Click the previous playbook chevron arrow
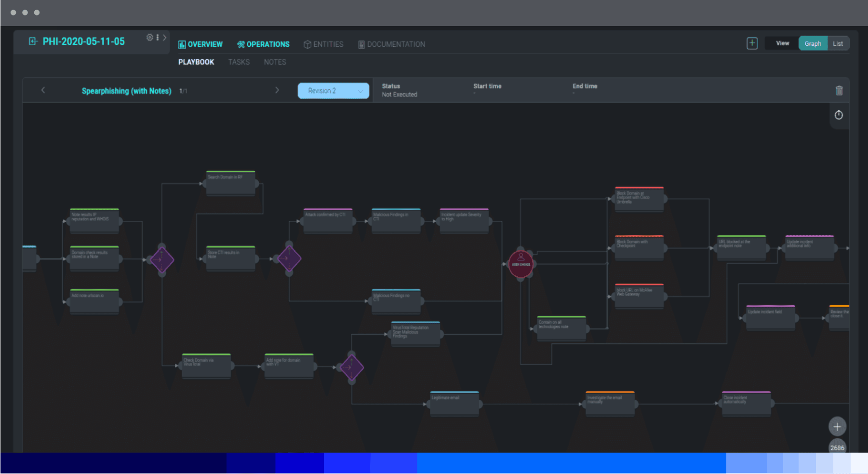This screenshot has height=474, width=868. (43, 90)
